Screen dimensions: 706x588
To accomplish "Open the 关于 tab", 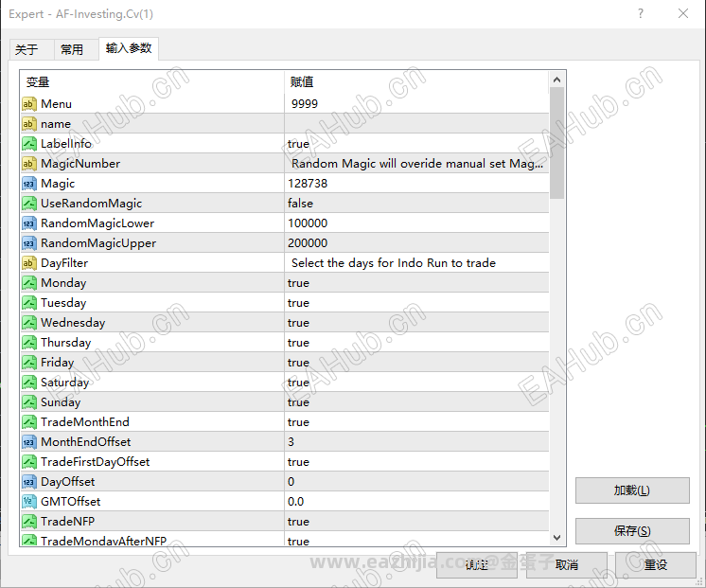I will point(31,49).
